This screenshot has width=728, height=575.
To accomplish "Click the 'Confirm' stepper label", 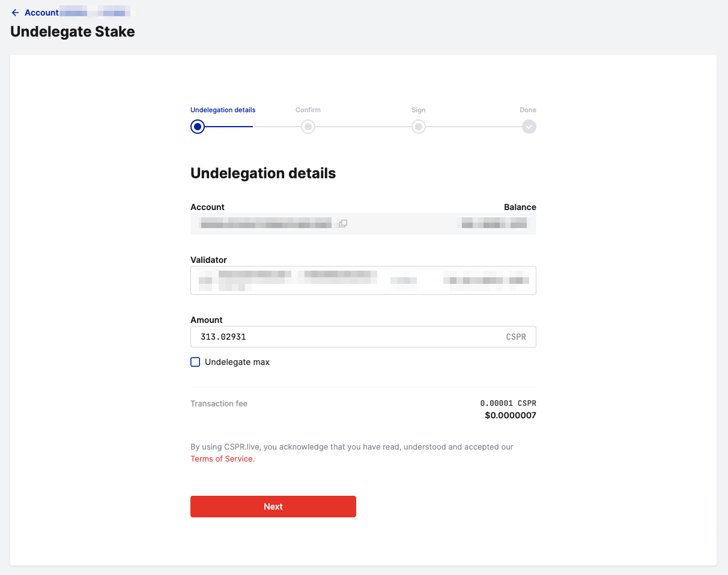I will (x=308, y=110).
